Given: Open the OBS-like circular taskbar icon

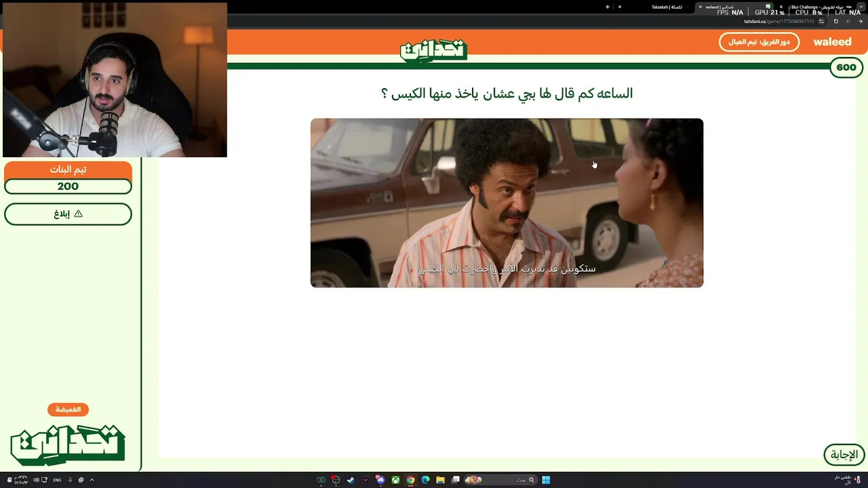Looking at the screenshot, I should click(x=336, y=480).
